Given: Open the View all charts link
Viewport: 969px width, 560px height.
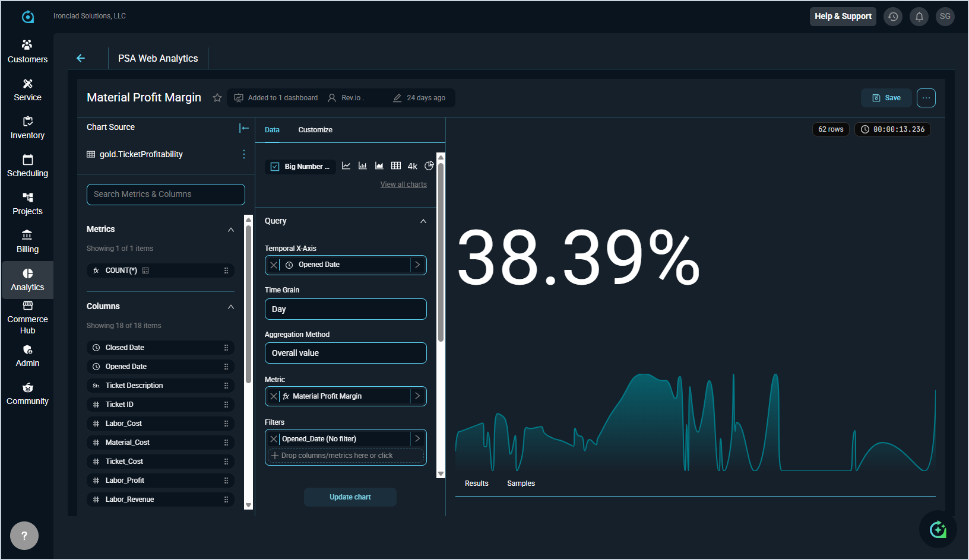Looking at the screenshot, I should click(403, 184).
